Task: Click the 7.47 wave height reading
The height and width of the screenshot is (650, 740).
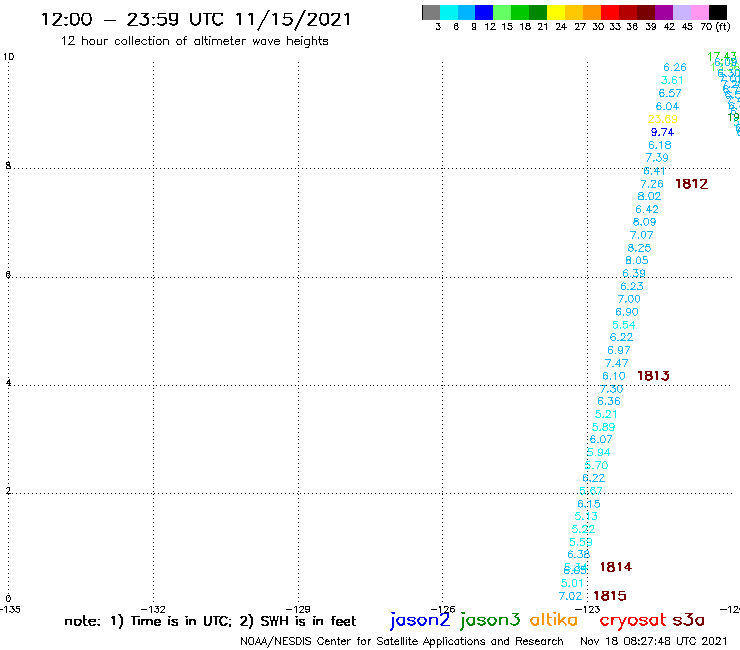Action: tap(616, 363)
